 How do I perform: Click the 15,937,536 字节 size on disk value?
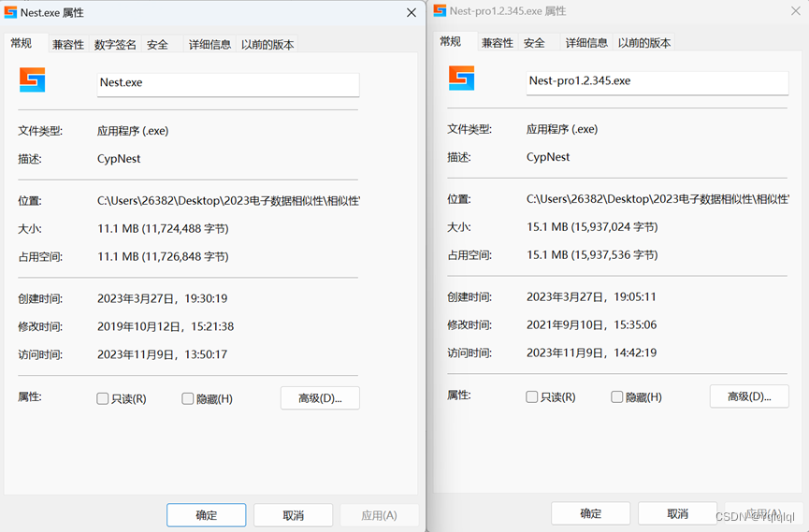[x=592, y=255]
